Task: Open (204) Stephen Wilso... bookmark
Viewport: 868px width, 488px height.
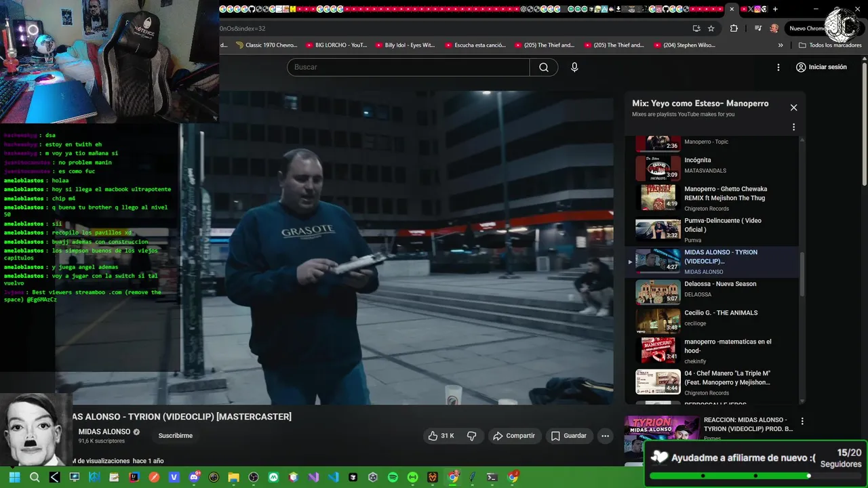Action: pos(684,45)
